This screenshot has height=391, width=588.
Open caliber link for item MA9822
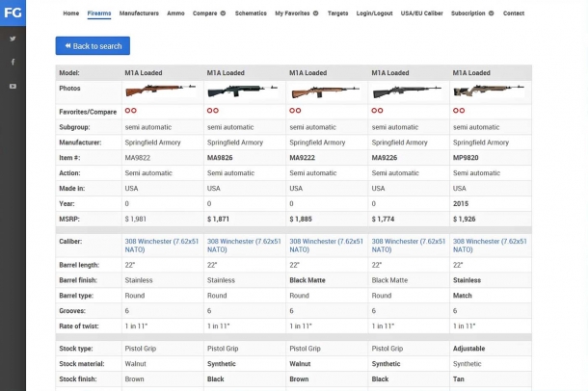162,246
